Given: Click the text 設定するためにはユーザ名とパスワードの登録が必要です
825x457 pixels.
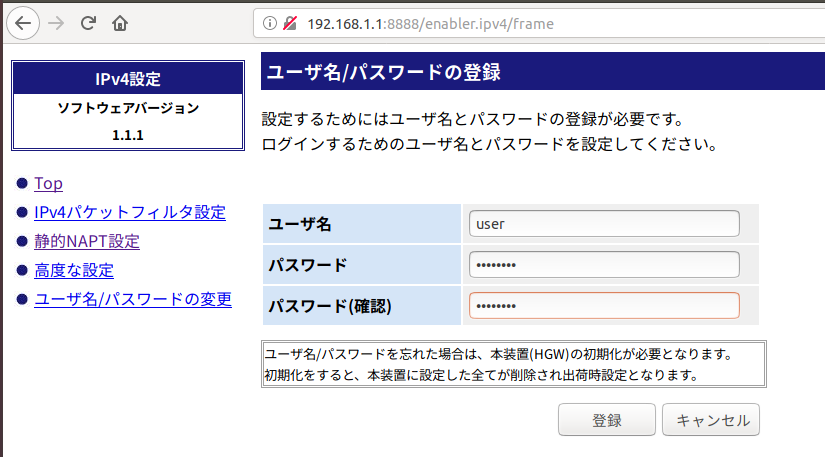Looking at the screenshot, I should tap(472, 119).
